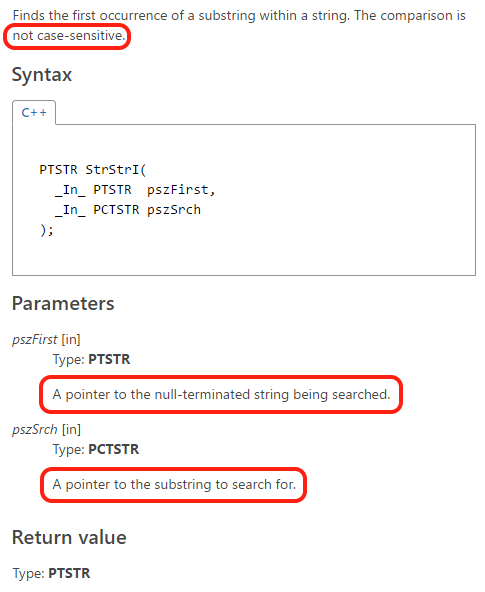Click the Parameters heading
Viewport: 485px width, 592px height.
point(63,304)
